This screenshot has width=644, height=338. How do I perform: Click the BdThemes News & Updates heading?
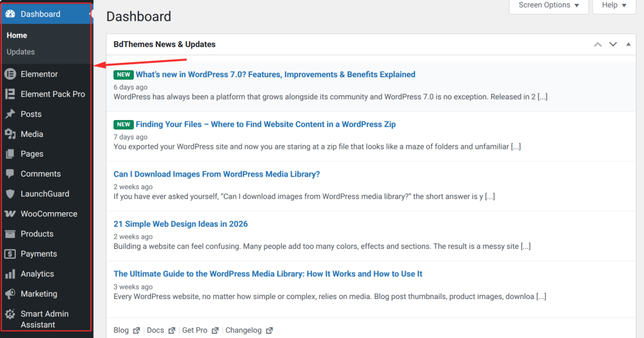(x=164, y=45)
